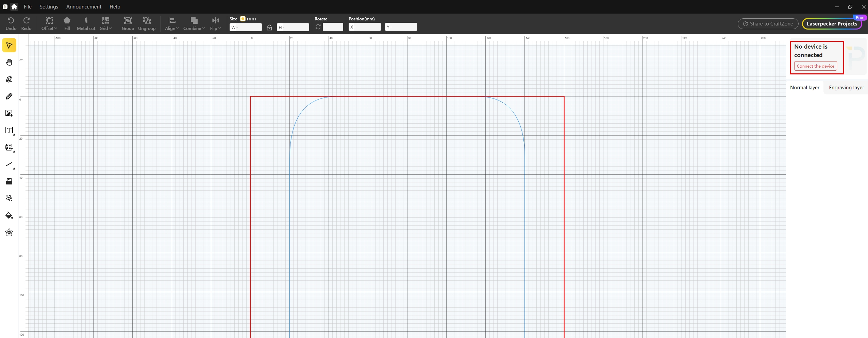868x338 pixels.
Task: Open the Announcement menu
Action: 84,6
